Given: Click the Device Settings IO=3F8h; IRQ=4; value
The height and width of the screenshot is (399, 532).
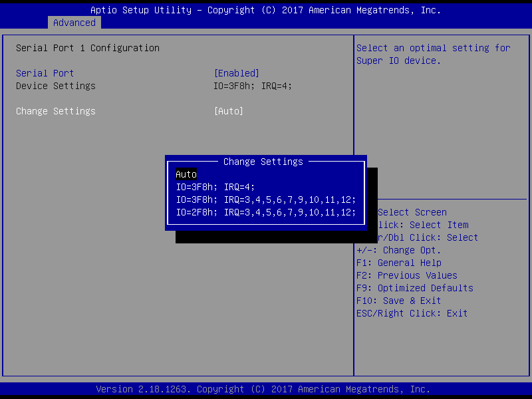Looking at the screenshot, I should 253,86.
